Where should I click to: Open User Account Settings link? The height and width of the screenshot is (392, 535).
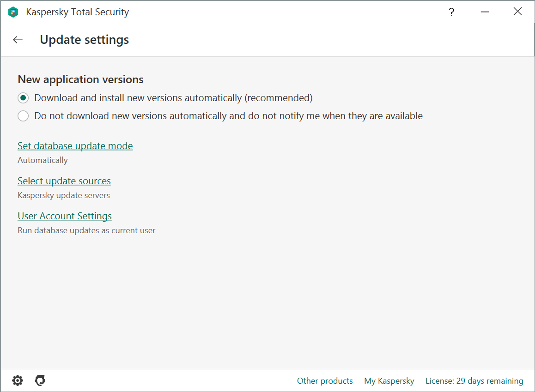(x=65, y=216)
